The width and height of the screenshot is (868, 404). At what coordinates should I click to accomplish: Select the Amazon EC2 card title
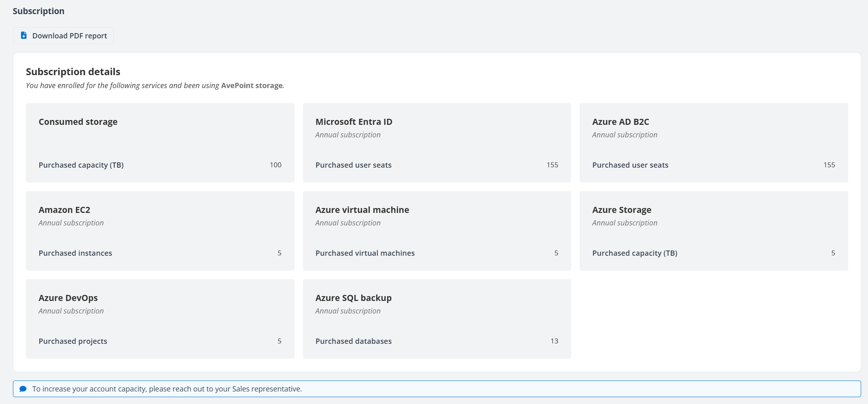coord(64,210)
